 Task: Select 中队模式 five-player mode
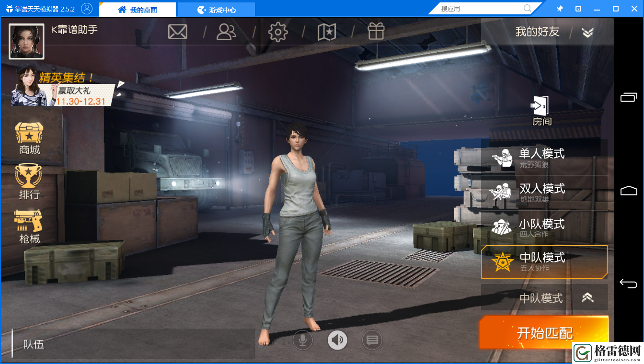[x=544, y=262]
